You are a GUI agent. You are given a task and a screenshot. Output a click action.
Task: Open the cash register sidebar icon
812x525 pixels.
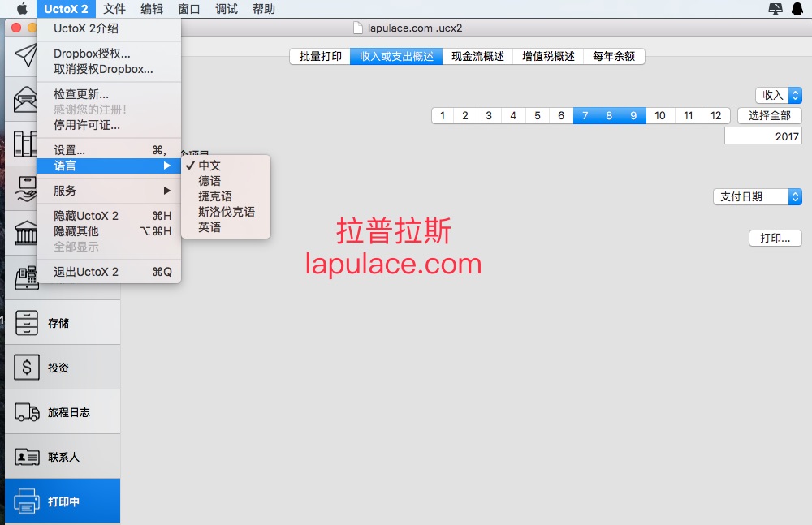27,278
